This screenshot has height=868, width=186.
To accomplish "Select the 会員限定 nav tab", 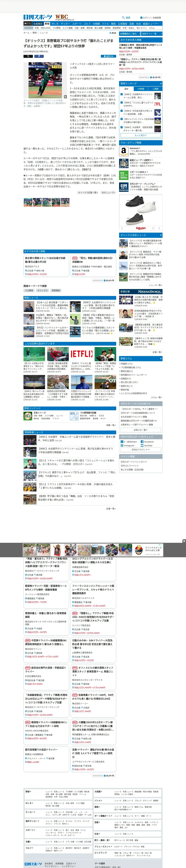I will (38, 24).
